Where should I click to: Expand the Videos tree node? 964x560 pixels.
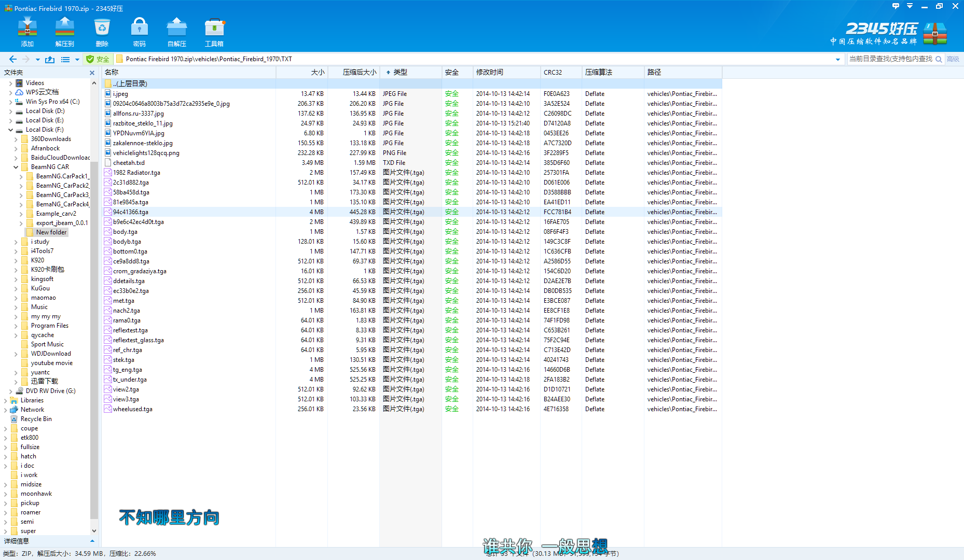click(10, 83)
